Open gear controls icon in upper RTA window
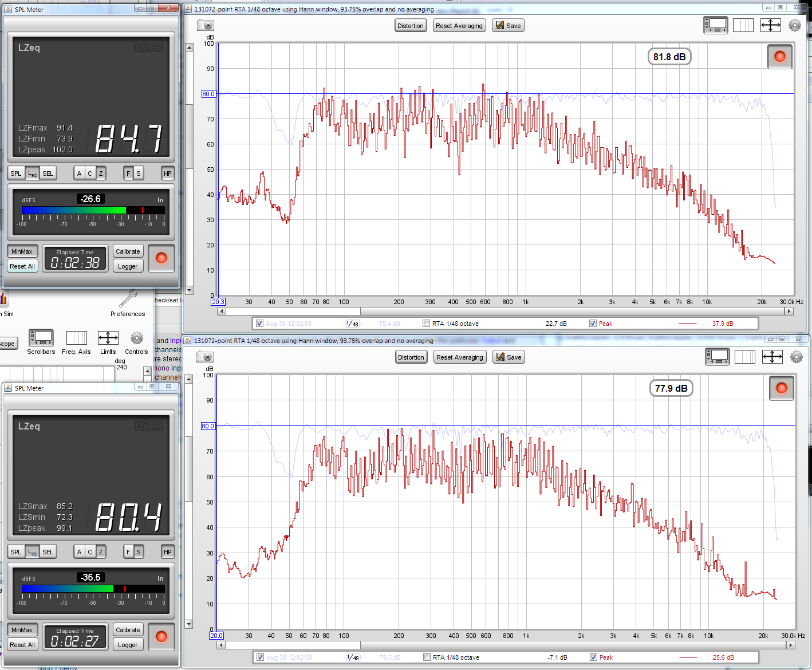The width and height of the screenshot is (812, 670). [x=795, y=25]
